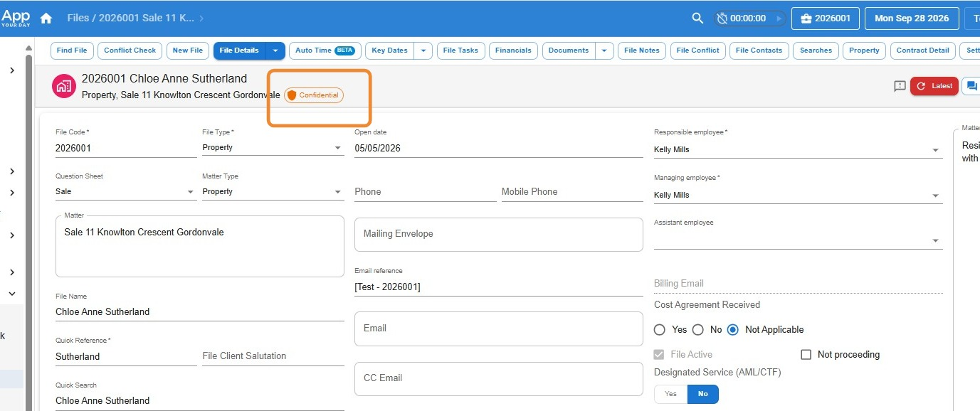Click the Open date field
The image size is (980, 411).
[499, 149]
